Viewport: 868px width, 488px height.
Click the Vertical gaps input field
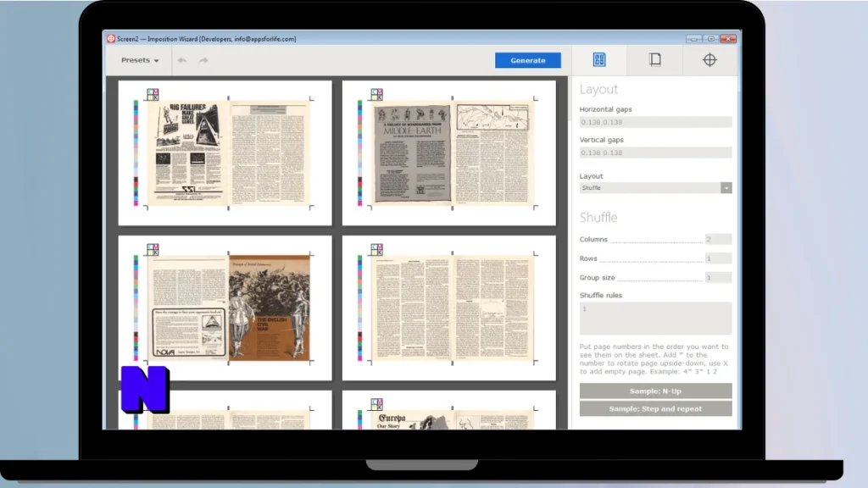click(x=655, y=152)
